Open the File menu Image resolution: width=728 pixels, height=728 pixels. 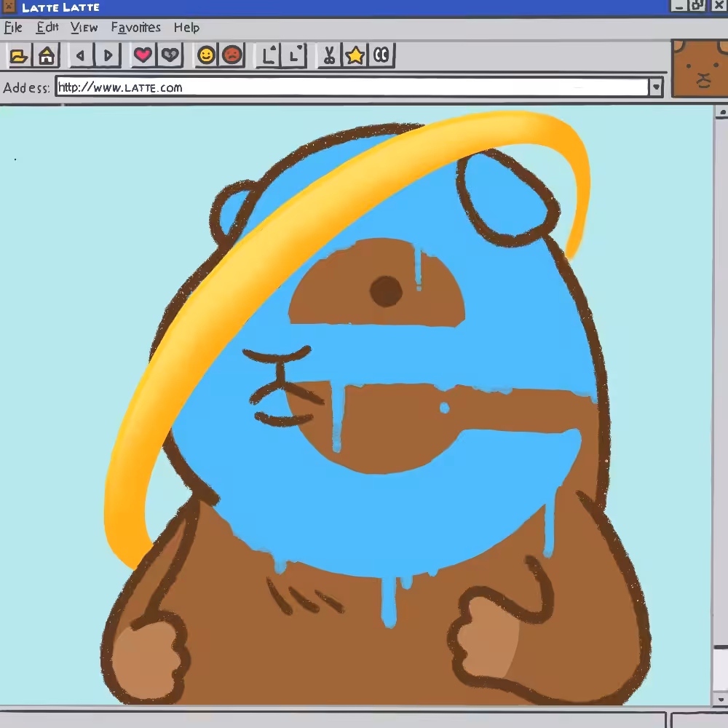13,28
